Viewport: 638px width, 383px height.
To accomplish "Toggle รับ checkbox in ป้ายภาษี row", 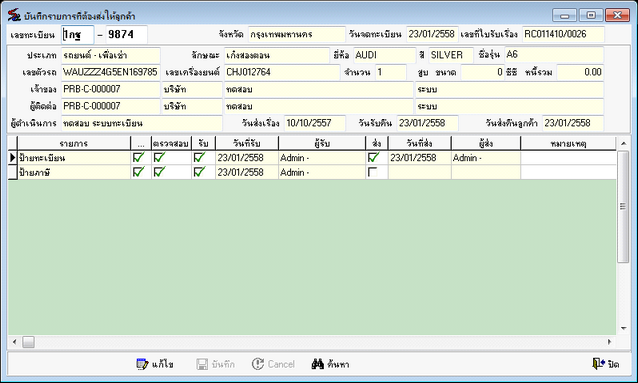I will point(199,172).
